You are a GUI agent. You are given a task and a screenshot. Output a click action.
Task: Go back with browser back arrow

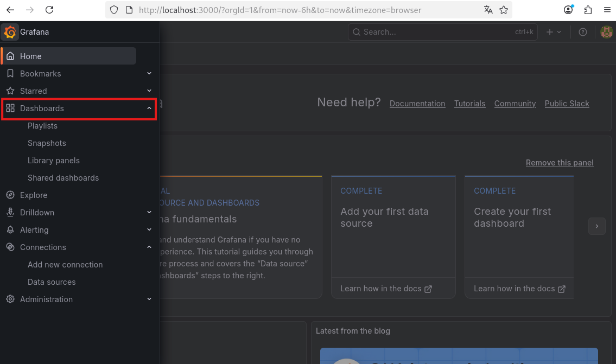coord(11,10)
